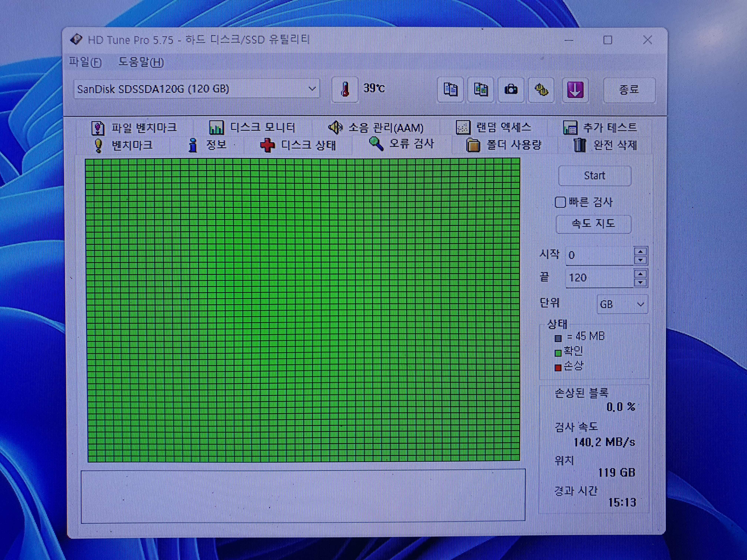
Task: Open the 도움말(H) help menu
Action: click(141, 62)
